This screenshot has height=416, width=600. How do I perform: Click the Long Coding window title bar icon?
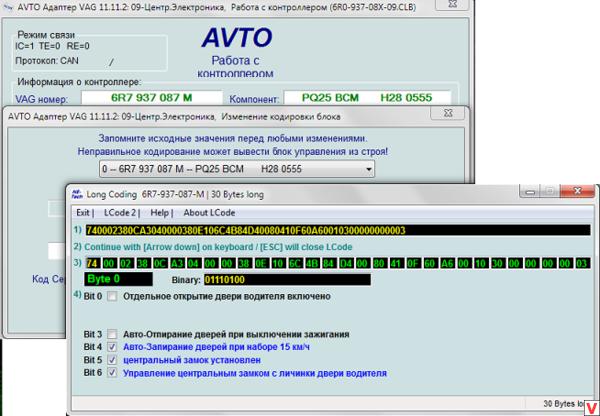point(77,194)
